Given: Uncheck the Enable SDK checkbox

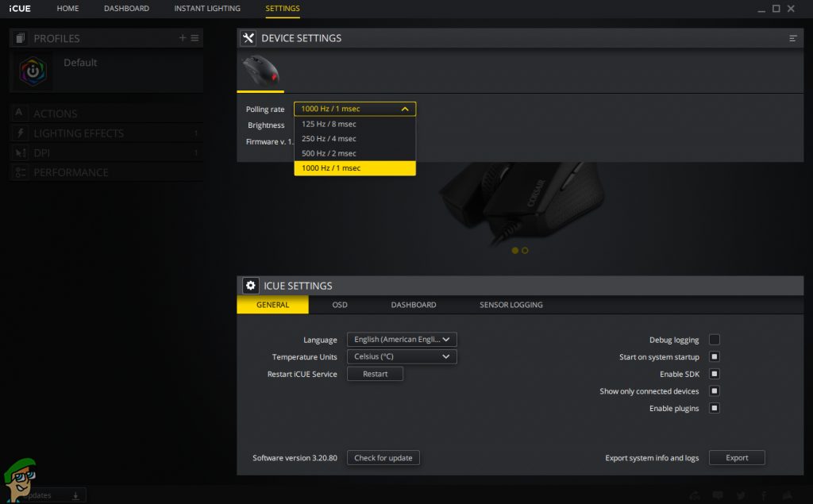Looking at the screenshot, I should tap(715, 374).
